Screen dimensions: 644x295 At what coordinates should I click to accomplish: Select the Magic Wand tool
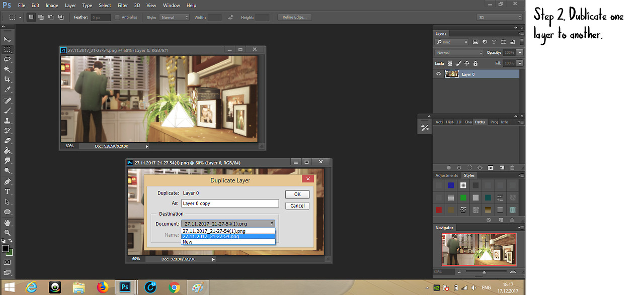(x=8, y=69)
